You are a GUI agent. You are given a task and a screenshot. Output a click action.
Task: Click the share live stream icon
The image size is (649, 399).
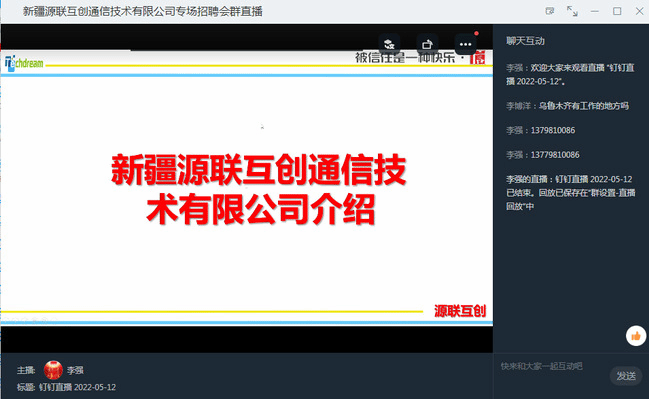427,44
